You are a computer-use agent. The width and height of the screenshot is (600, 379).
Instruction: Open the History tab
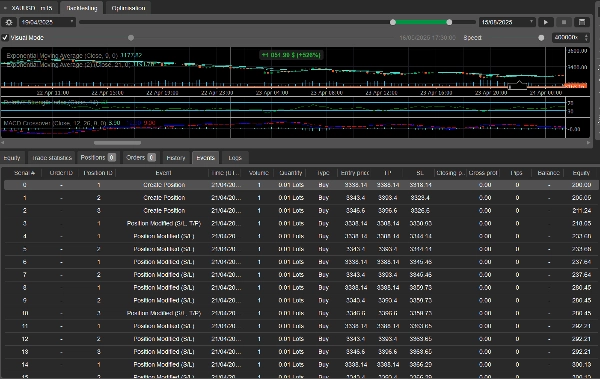pyautogui.click(x=176, y=158)
